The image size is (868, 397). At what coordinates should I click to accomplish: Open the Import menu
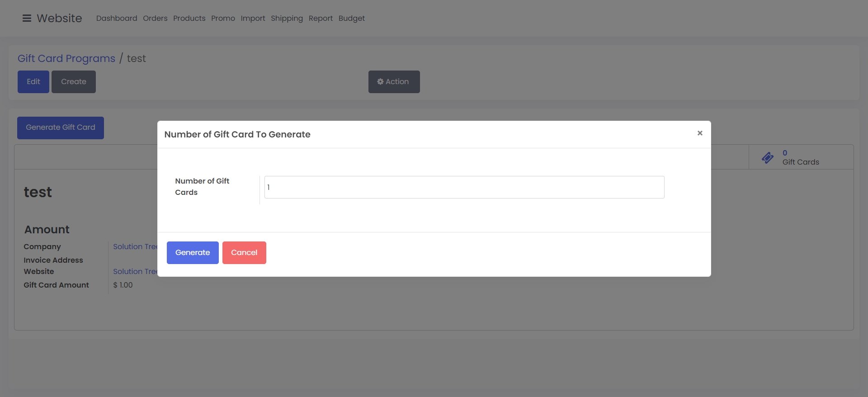pyautogui.click(x=253, y=19)
